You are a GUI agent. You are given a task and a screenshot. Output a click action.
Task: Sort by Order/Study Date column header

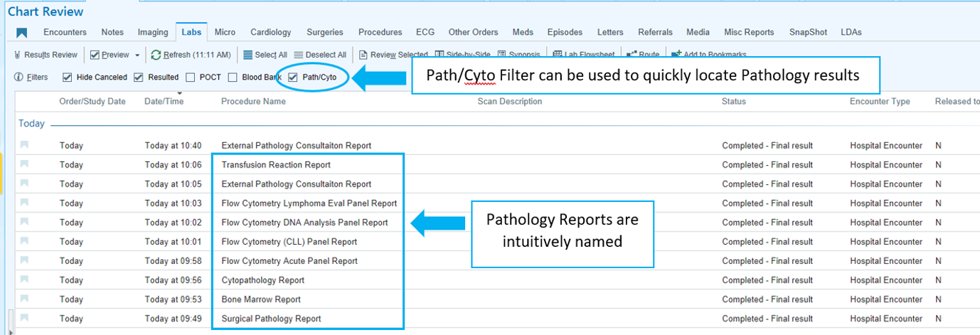[x=92, y=102]
